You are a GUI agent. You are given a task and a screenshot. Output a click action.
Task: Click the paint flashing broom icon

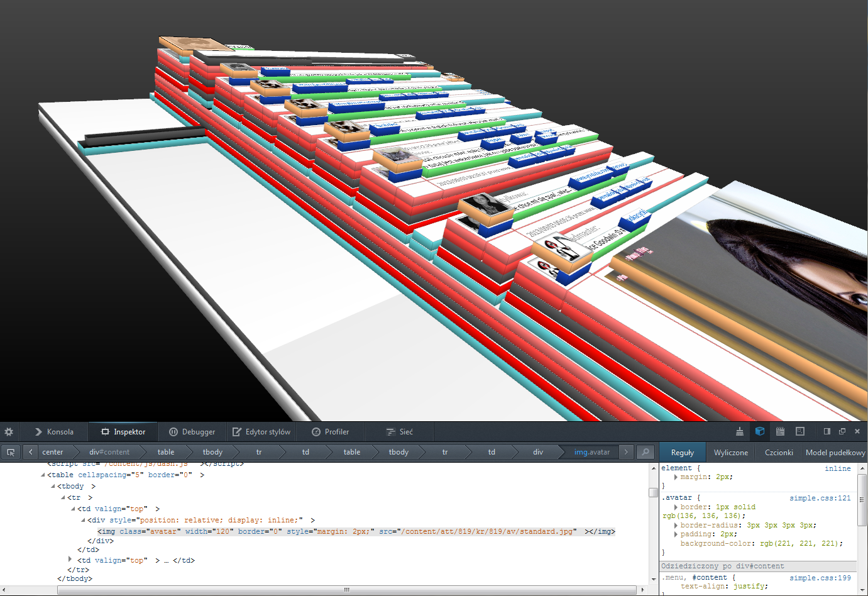point(740,431)
